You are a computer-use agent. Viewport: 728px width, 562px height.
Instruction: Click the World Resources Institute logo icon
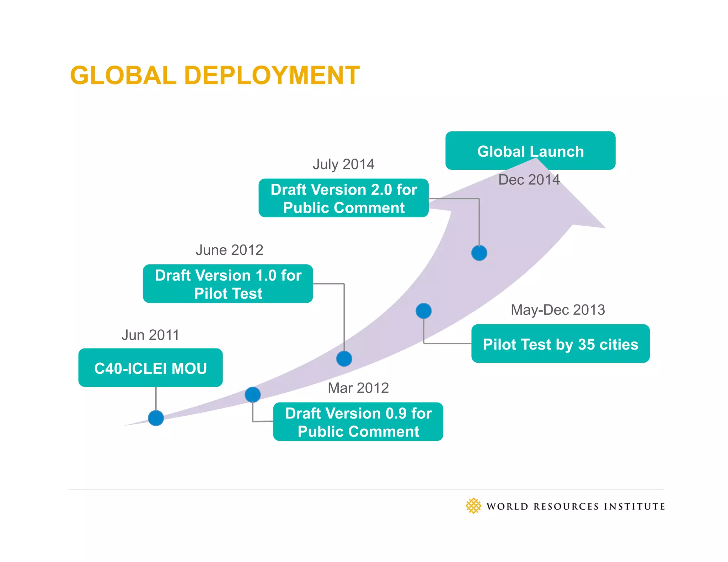[x=473, y=506]
